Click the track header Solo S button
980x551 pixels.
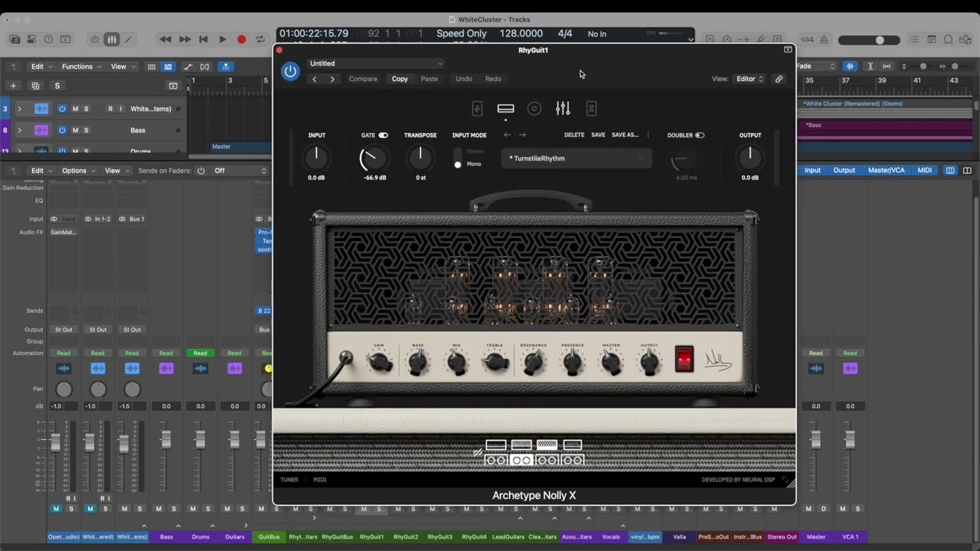pos(57,86)
